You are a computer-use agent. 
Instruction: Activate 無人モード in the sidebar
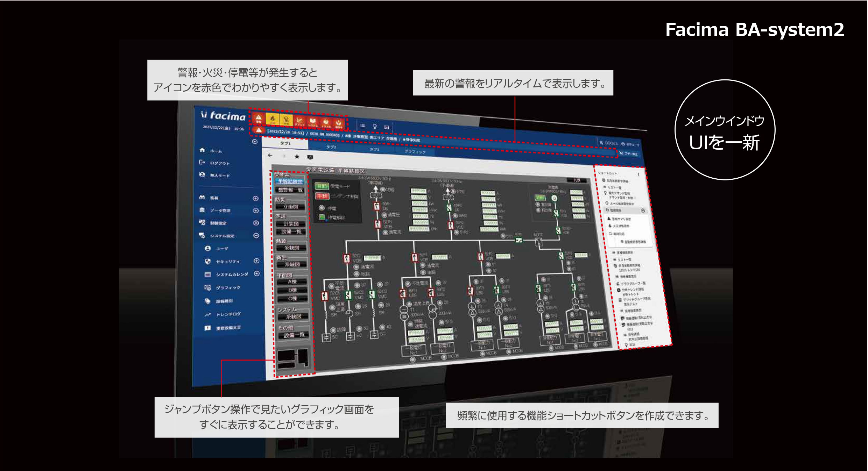pyautogui.click(x=214, y=175)
